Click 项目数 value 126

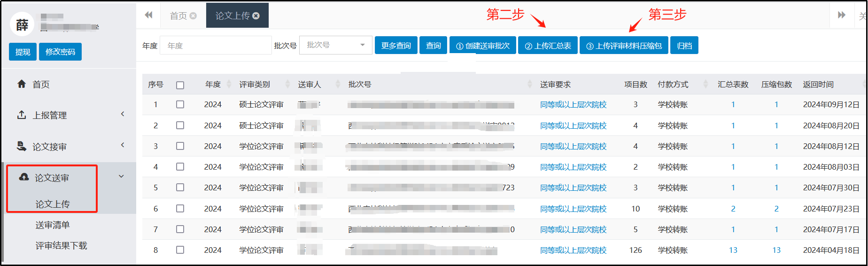(635, 250)
